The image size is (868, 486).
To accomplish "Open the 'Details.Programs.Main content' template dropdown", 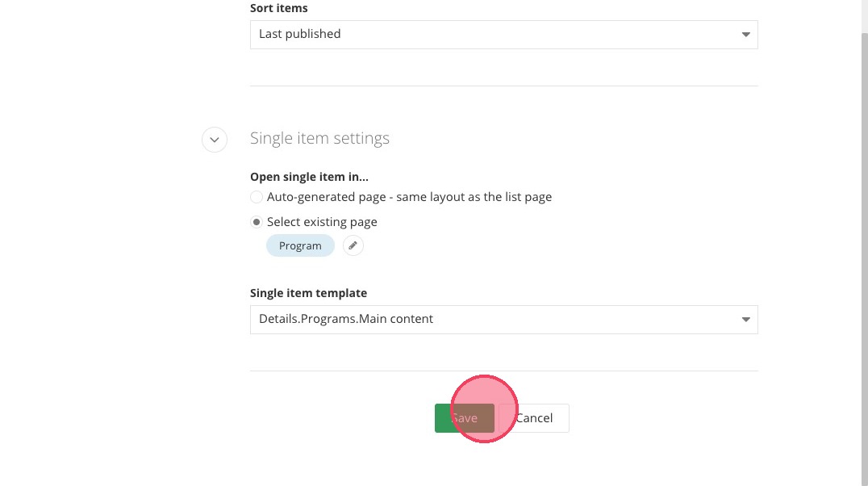I will pos(503,320).
